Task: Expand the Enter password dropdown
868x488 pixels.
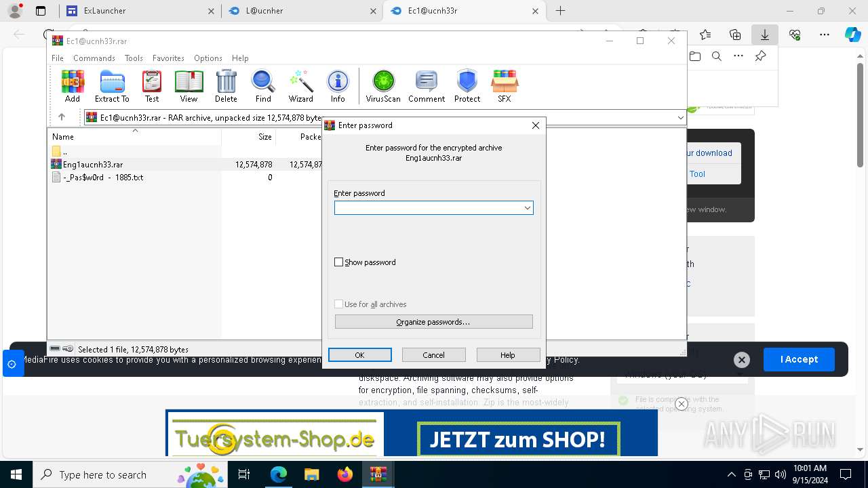Action: [527, 208]
